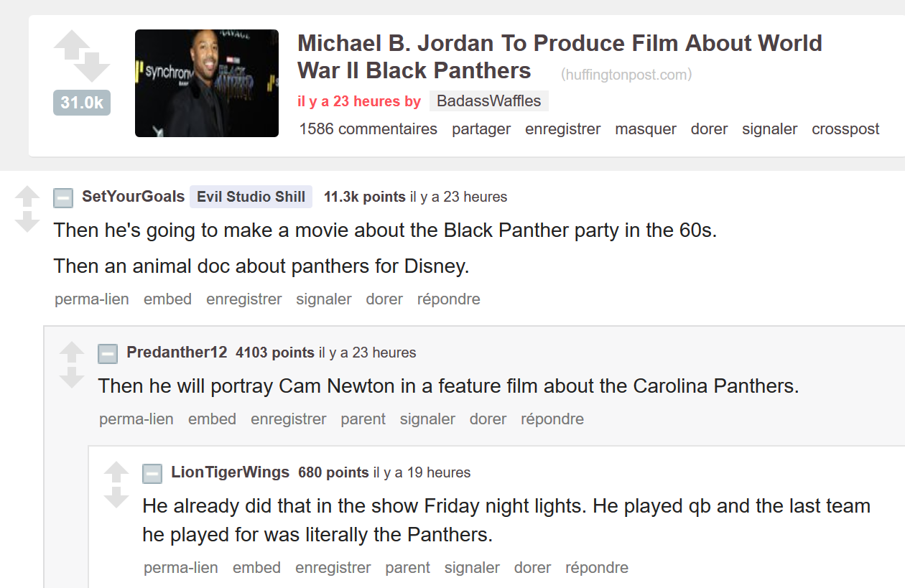
Task: Open perma-lien for LionTigerWings' comment
Action: 180,567
